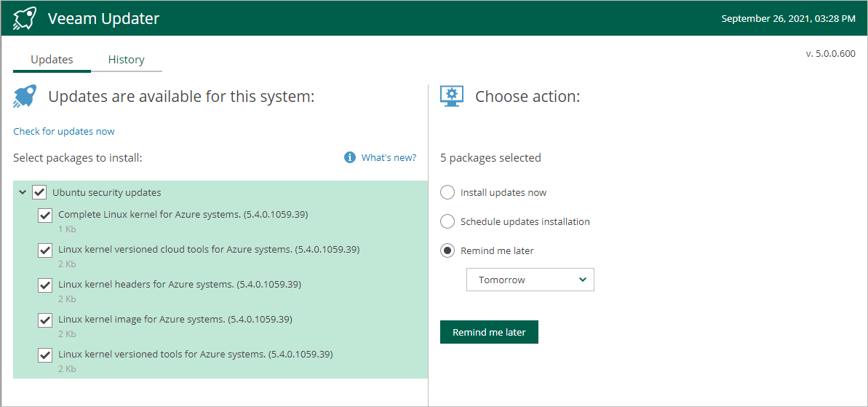Toggle Ubuntu security updates checkbox
The image size is (868, 407).
pyautogui.click(x=39, y=193)
